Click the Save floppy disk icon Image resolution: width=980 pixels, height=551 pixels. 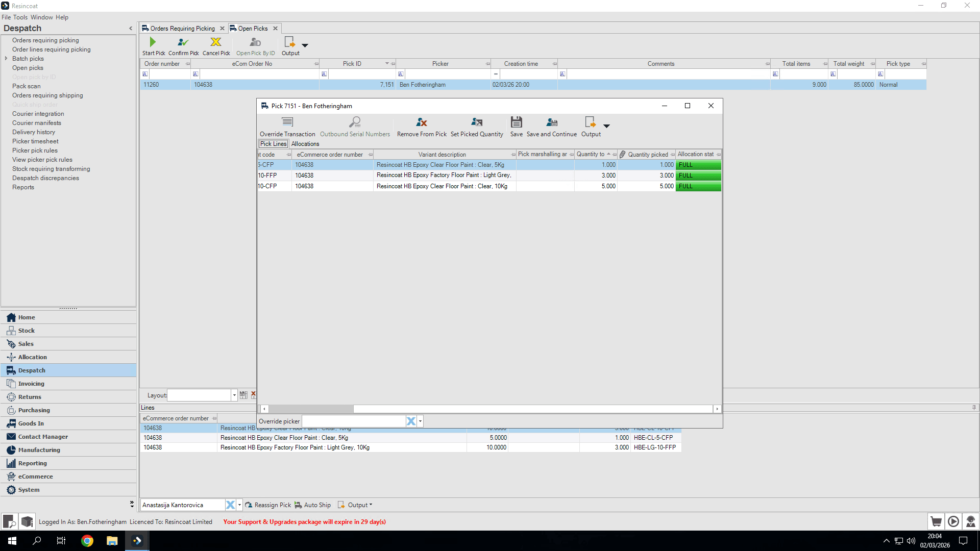(x=517, y=122)
